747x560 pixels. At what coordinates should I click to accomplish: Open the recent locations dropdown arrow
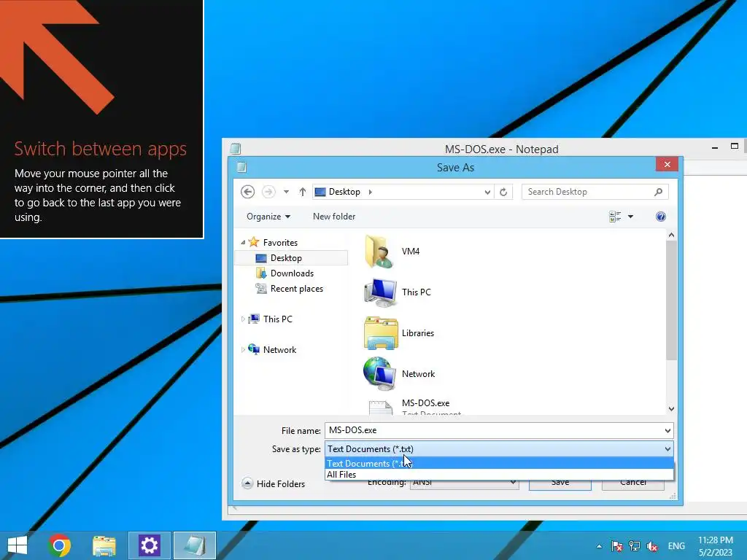[286, 192]
